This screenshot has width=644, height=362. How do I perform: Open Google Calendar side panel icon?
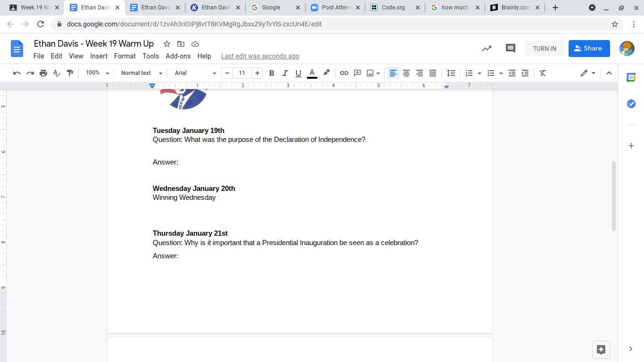(631, 78)
